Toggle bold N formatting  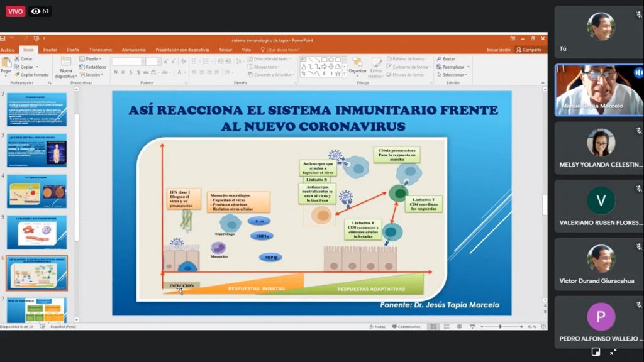tap(116, 72)
